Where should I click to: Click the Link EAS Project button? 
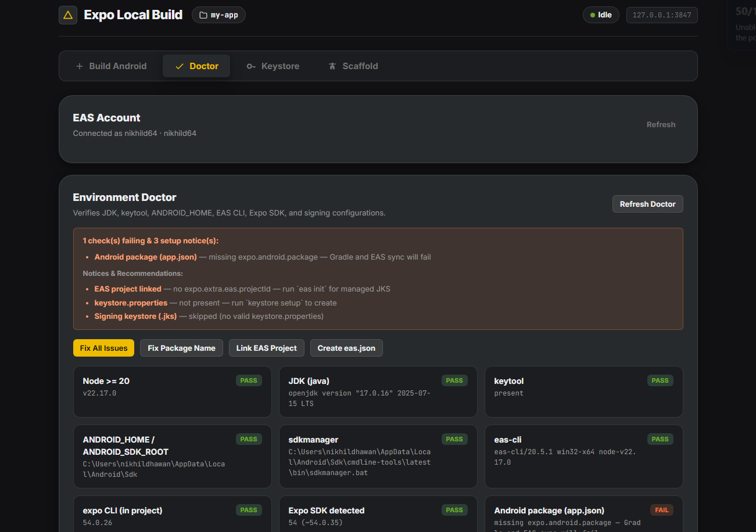click(x=266, y=348)
